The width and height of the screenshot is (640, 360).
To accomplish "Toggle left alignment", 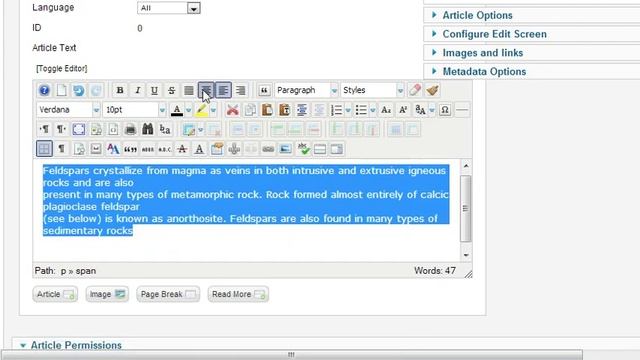I will 223,90.
